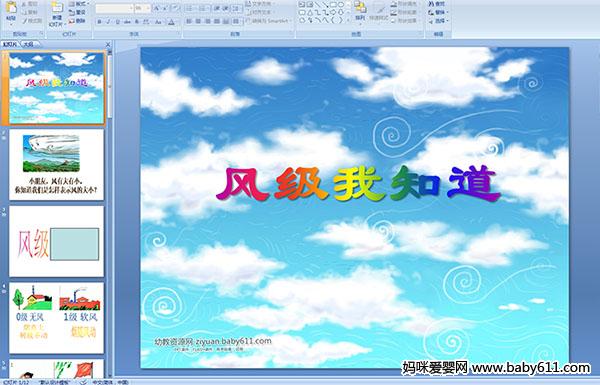Click the Paste clipboard button
The image size is (600, 385).
click(x=11, y=11)
